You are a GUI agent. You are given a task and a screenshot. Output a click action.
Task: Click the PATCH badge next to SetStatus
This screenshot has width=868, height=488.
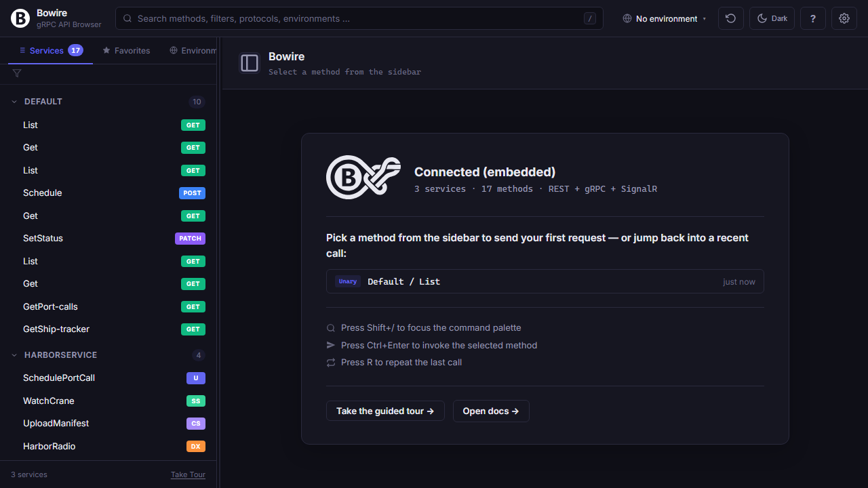point(190,239)
